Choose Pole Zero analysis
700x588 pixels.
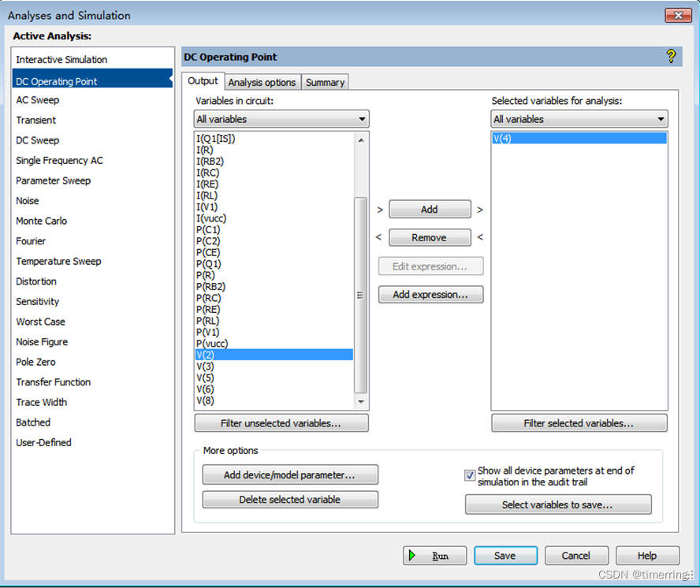tap(92, 362)
